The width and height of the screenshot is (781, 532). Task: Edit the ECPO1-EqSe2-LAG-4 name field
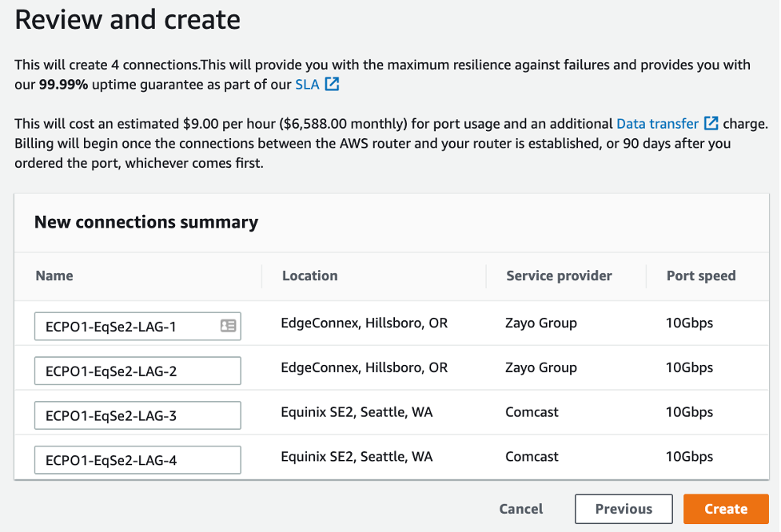click(x=137, y=460)
